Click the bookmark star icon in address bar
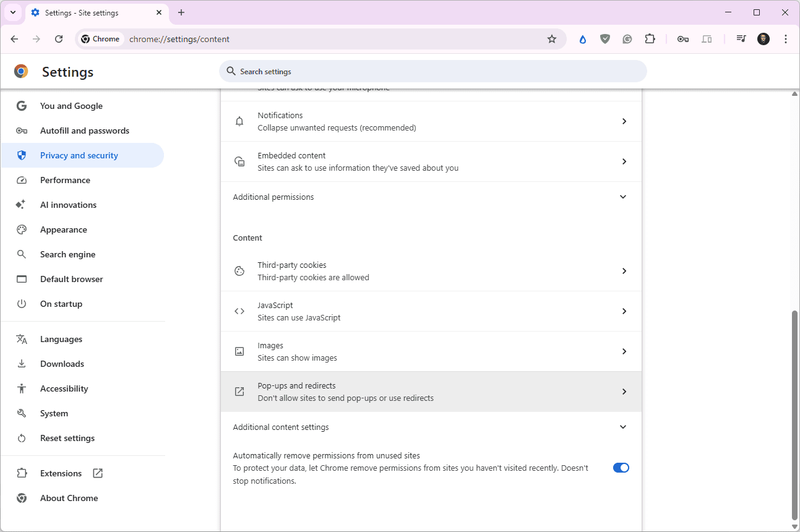Screen dimensions: 800x532 pos(552,39)
